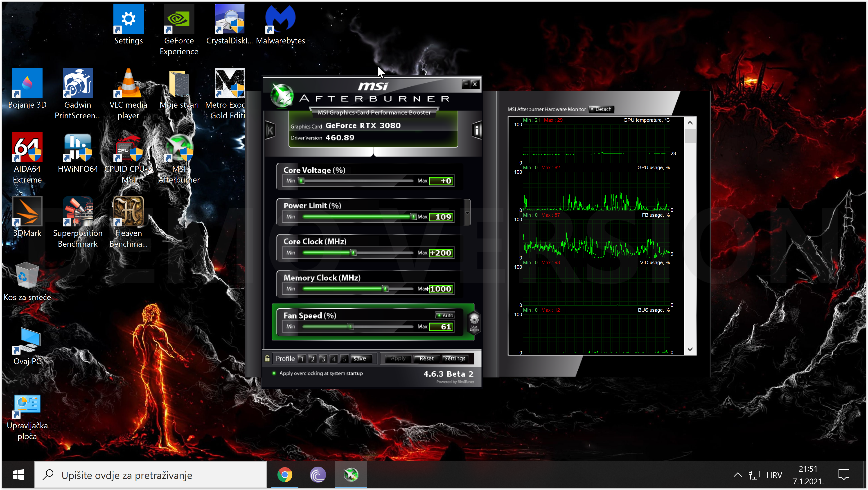
Task: Open Heaven Benchmark desktop icon
Action: 128,222
